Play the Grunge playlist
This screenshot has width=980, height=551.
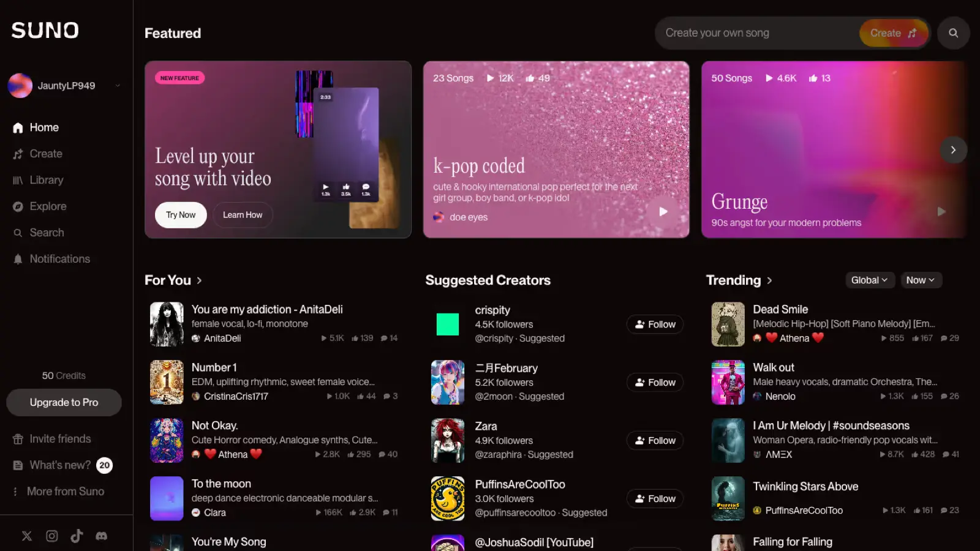point(941,211)
